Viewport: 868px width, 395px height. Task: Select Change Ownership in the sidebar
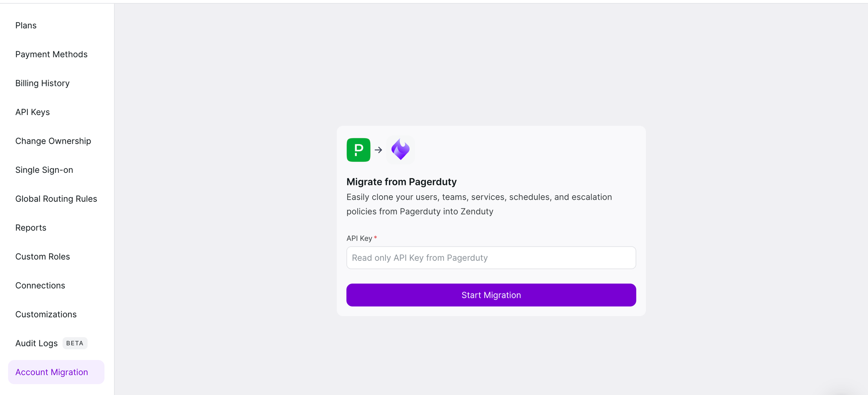(53, 141)
